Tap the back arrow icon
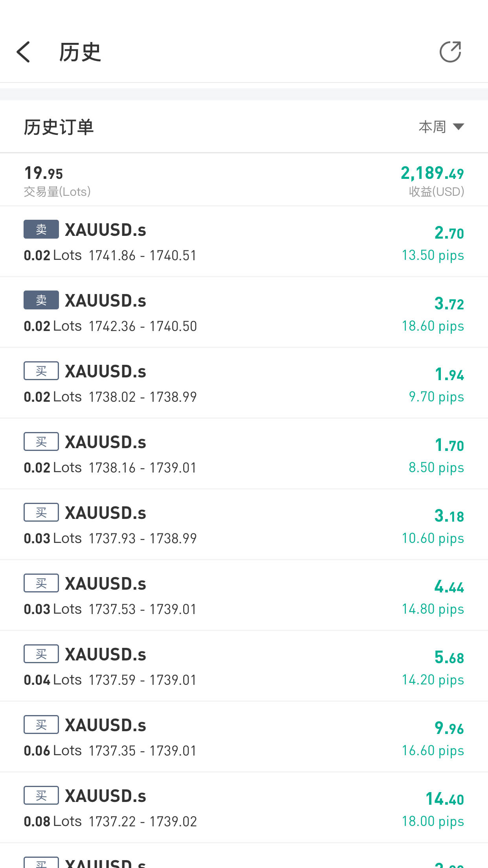488x868 pixels. (x=24, y=52)
